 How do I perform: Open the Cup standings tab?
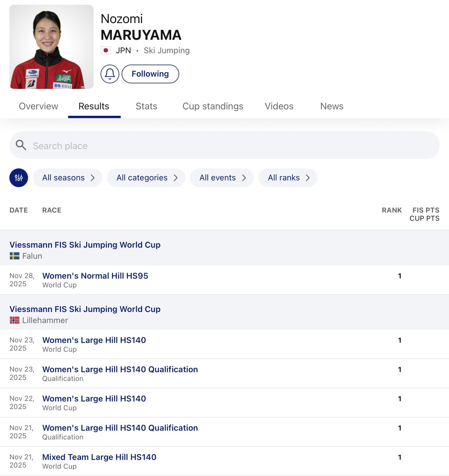click(x=213, y=106)
